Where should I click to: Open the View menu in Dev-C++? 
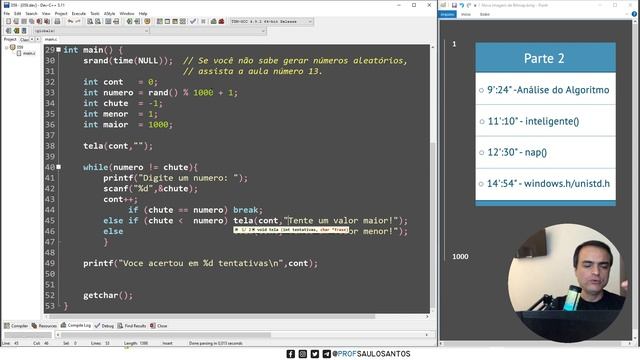coord(46,13)
